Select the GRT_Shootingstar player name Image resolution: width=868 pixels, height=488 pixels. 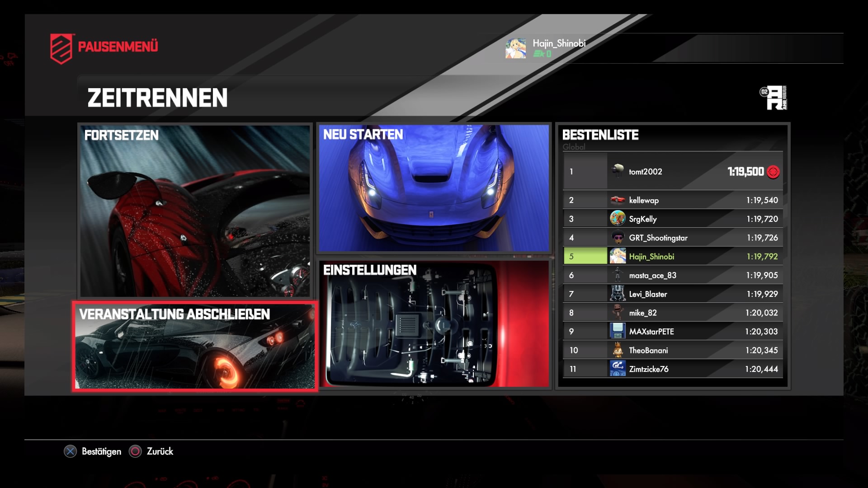658,238
